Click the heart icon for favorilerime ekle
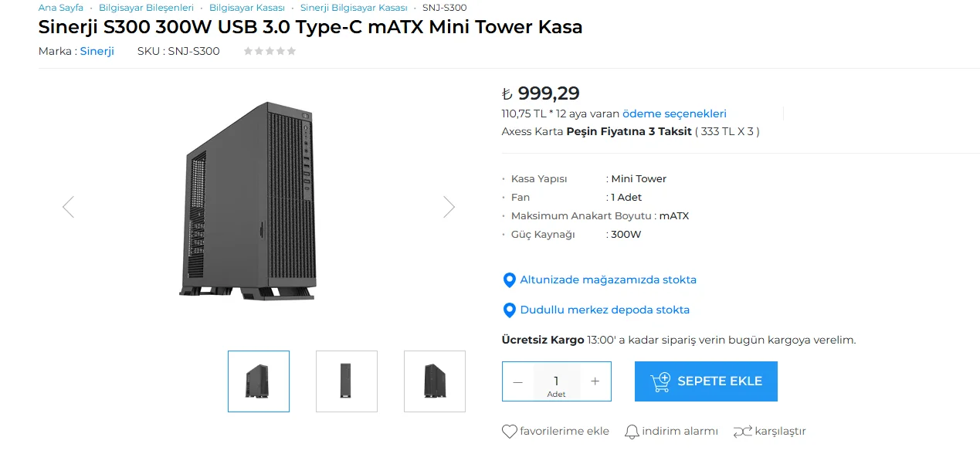The image size is (980, 454). [509, 432]
